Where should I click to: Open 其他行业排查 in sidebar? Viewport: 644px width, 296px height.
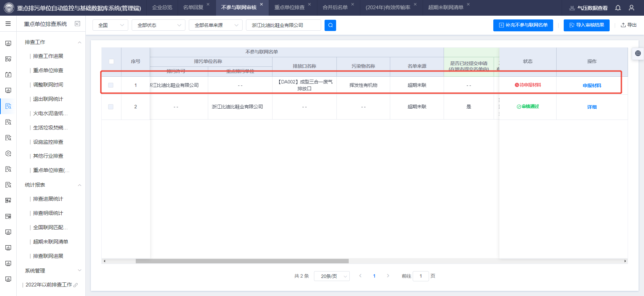(x=48, y=156)
